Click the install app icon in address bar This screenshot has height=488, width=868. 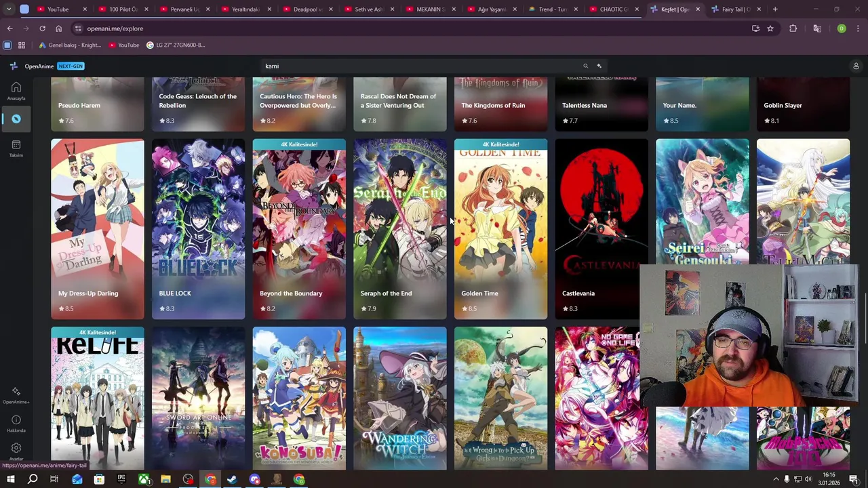755,28
